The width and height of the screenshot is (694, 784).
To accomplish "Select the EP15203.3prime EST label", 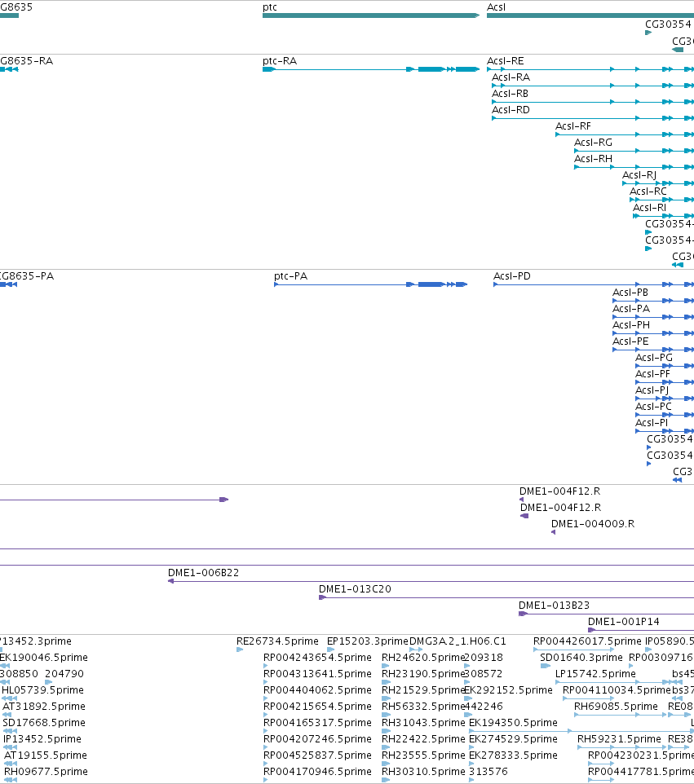I will pyautogui.click(x=368, y=641).
